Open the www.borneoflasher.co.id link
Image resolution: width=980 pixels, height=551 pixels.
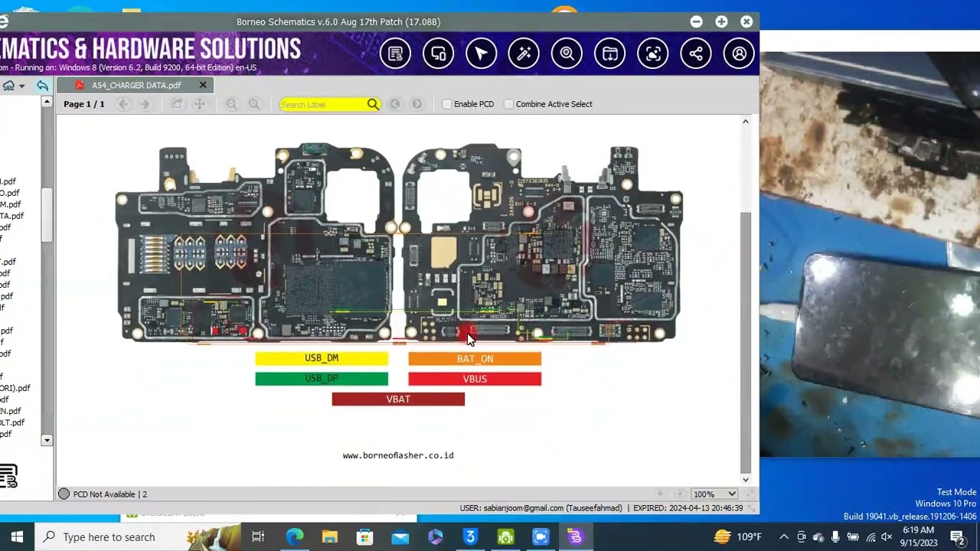[x=398, y=455]
